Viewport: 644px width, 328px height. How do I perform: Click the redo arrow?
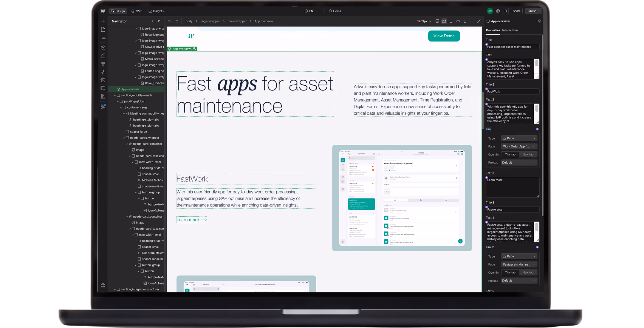point(177,21)
